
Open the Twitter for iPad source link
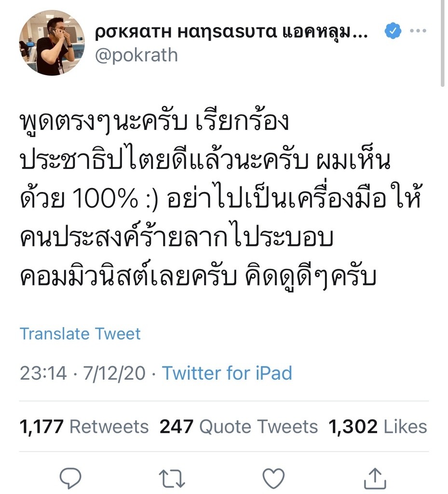pyautogui.click(x=227, y=373)
